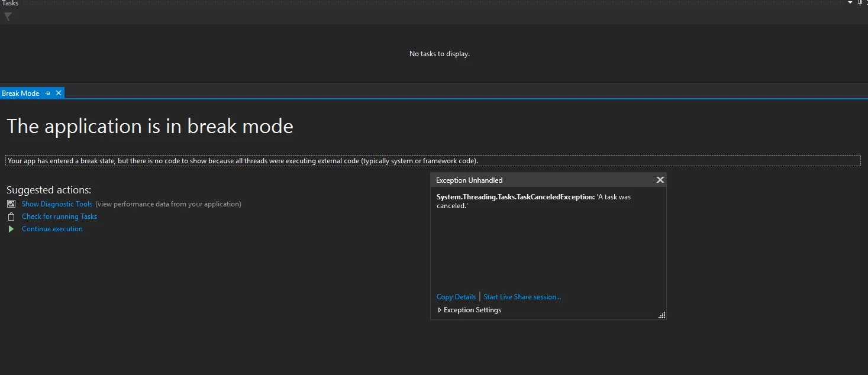This screenshot has width=868, height=375.
Task: Click the filter icon in Tasks panel
Action: (8, 17)
